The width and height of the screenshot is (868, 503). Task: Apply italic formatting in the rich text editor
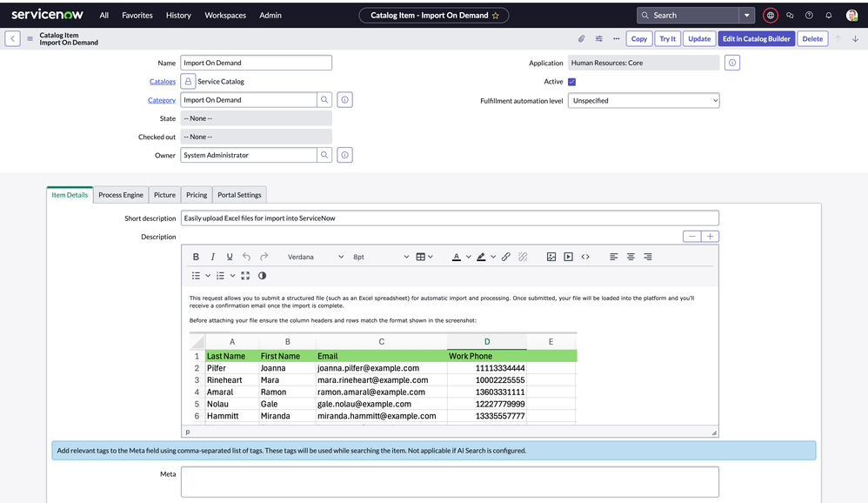(213, 256)
